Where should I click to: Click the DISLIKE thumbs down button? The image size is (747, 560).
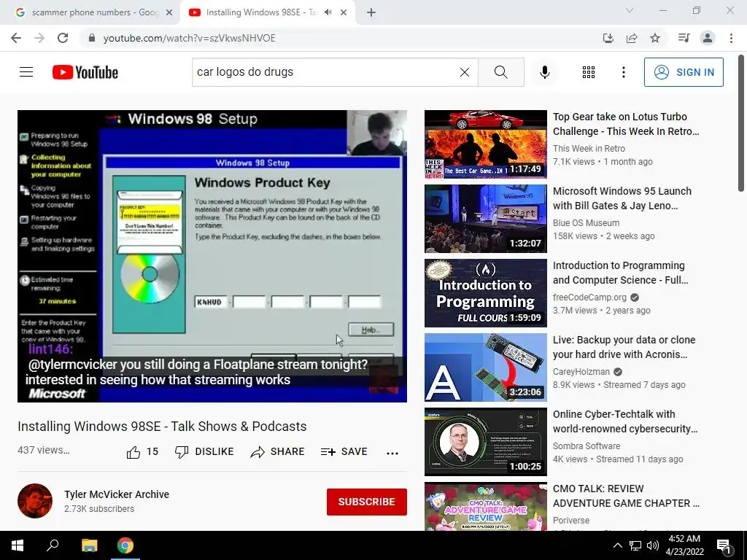(x=204, y=452)
